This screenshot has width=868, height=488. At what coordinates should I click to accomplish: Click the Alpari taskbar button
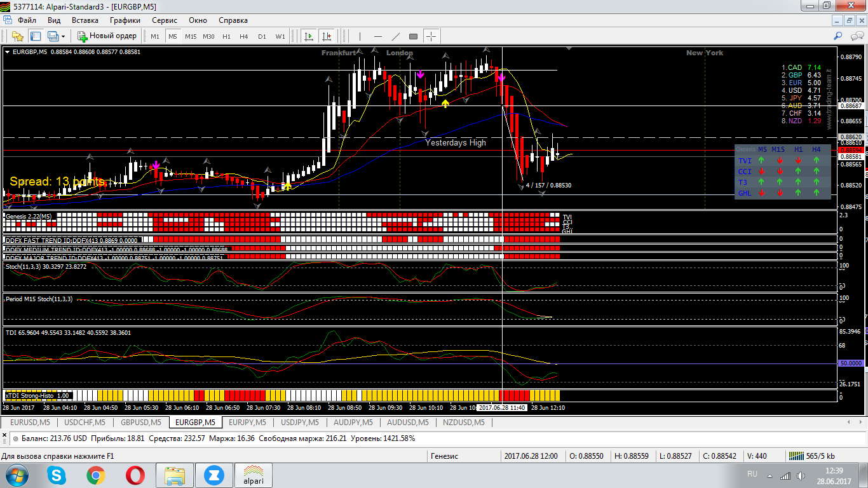tap(254, 475)
